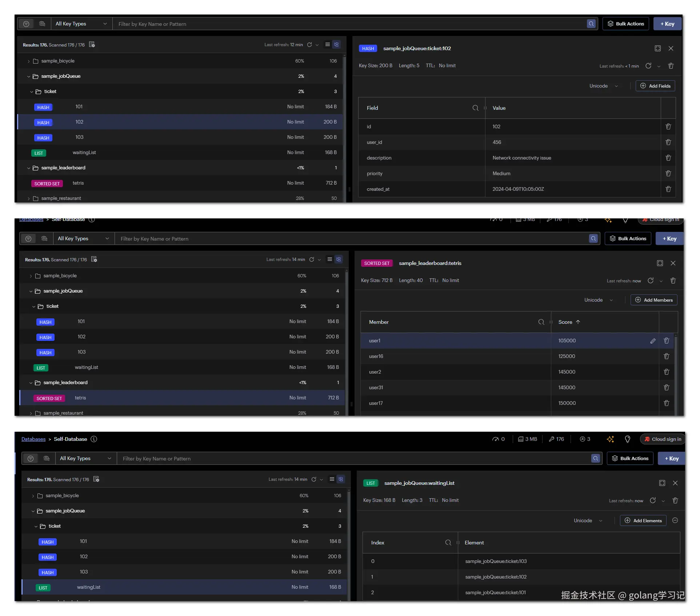Click the created_at field value 2024-04-09T10:05:00Z

(x=518, y=189)
